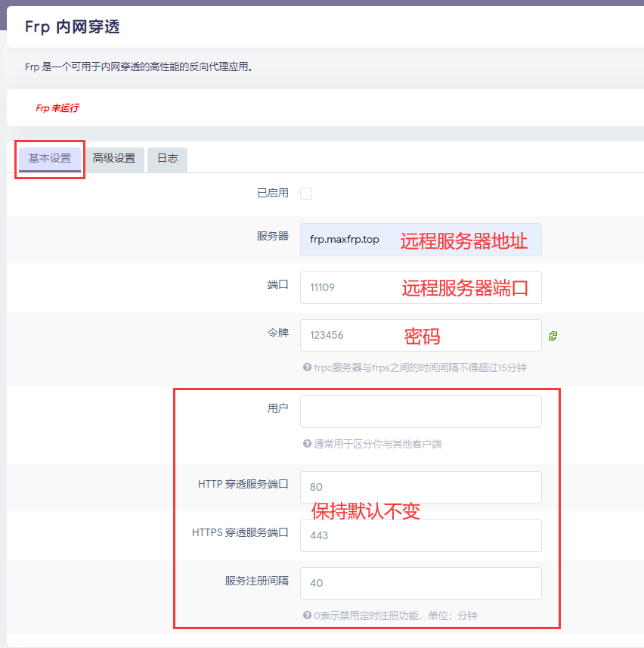Click the HTTPS 穿透服务端口 input field
644x648 pixels.
421,535
